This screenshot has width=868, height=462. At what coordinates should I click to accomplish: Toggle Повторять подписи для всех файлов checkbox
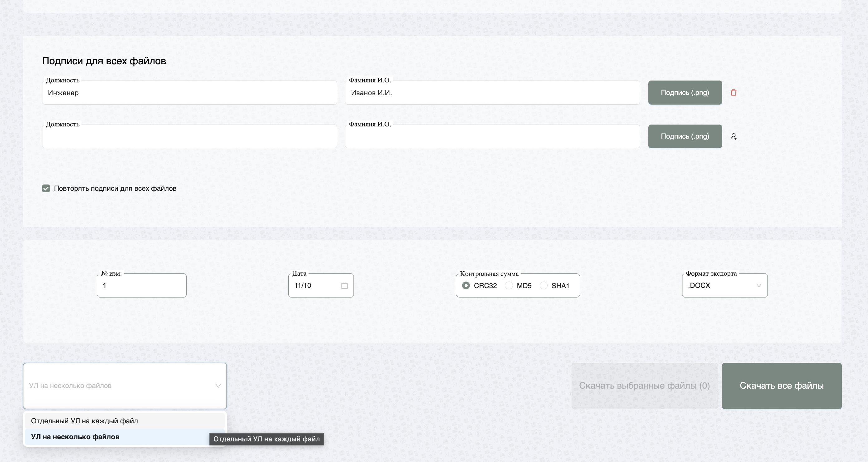(x=46, y=189)
